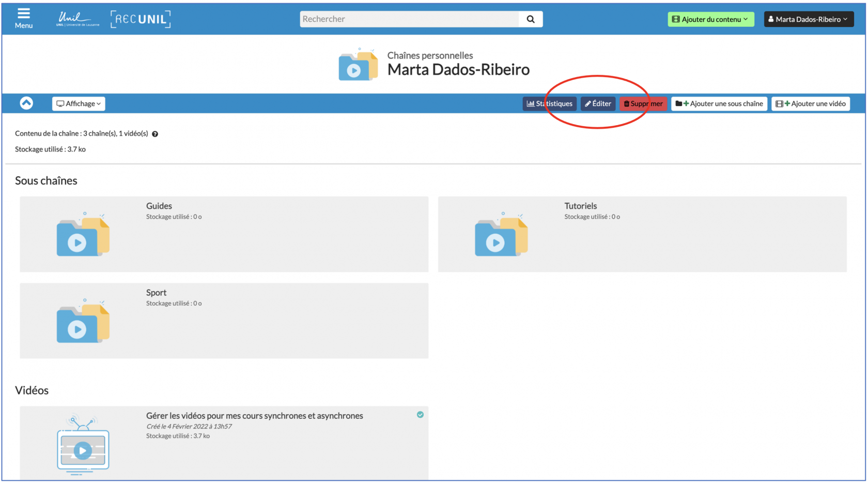Open the Tutoriels folder icon
The height and width of the screenshot is (483, 868).
click(x=501, y=235)
